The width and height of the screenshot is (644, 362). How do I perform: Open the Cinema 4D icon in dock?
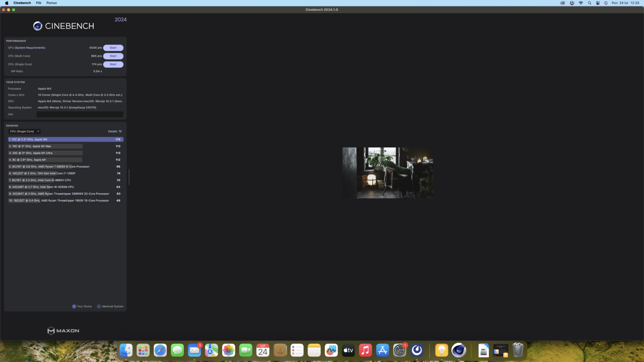458,350
